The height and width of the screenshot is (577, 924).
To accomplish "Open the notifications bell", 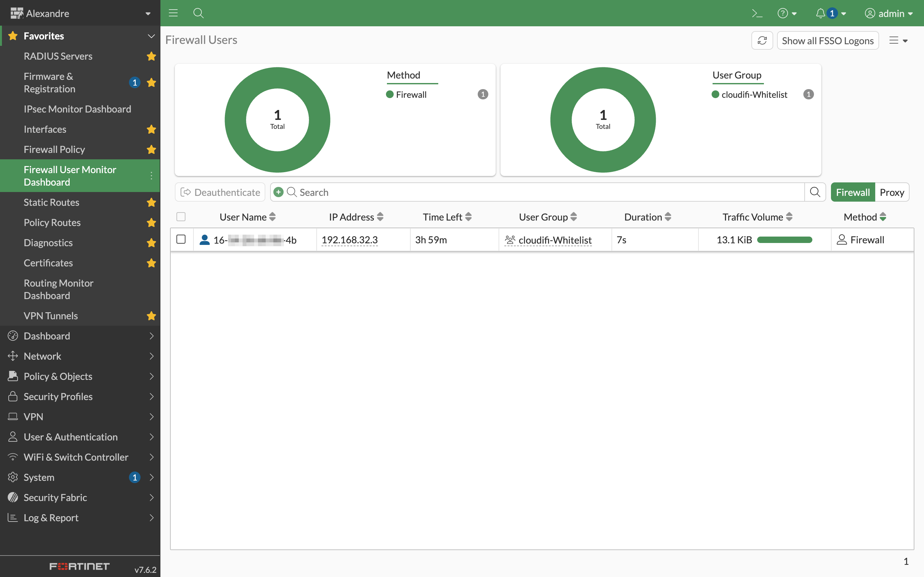I will coord(820,13).
